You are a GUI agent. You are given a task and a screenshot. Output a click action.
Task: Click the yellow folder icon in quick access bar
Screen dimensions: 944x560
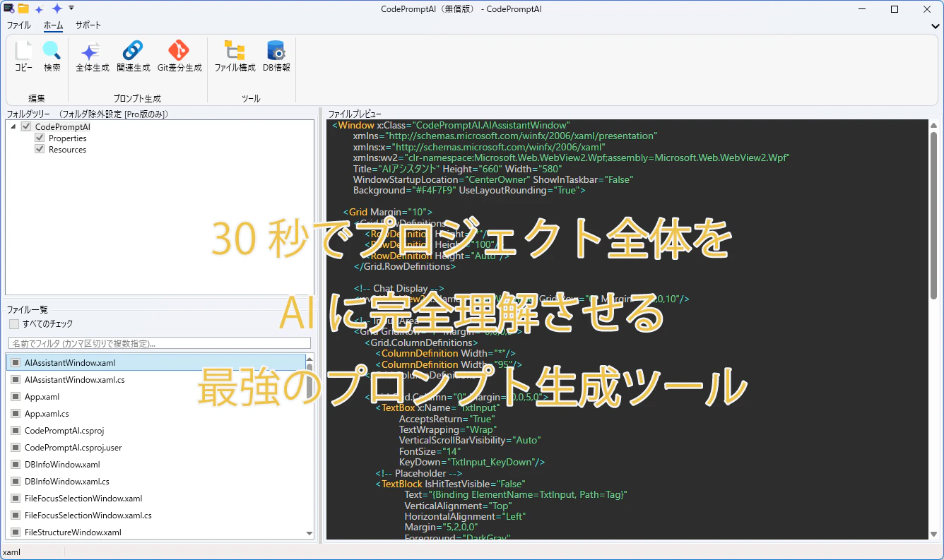coord(23,9)
